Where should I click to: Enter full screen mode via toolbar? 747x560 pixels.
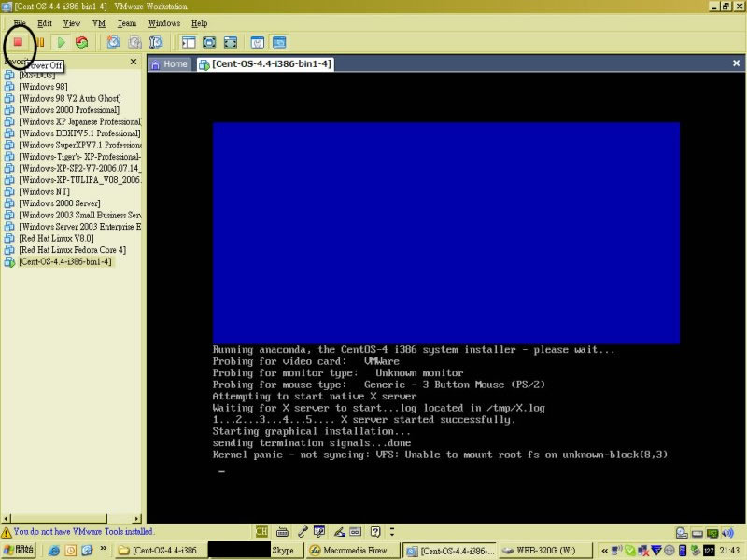click(209, 42)
